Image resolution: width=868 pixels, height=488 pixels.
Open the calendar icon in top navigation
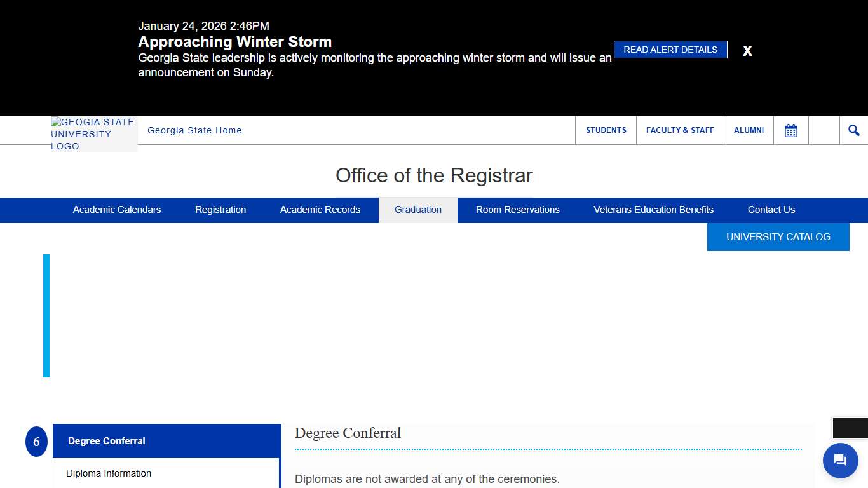pyautogui.click(x=790, y=130)
